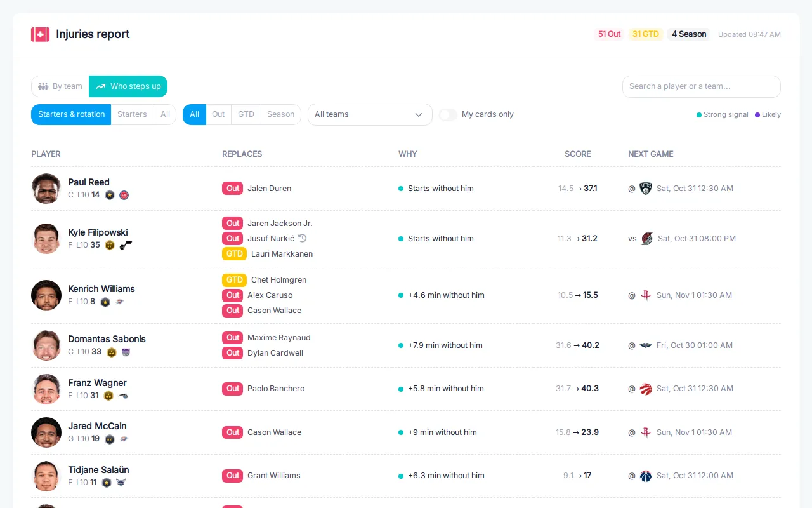Viewport: 812px width, 508px height.
Task: Switch to the By team view
Action: [60, 86]
